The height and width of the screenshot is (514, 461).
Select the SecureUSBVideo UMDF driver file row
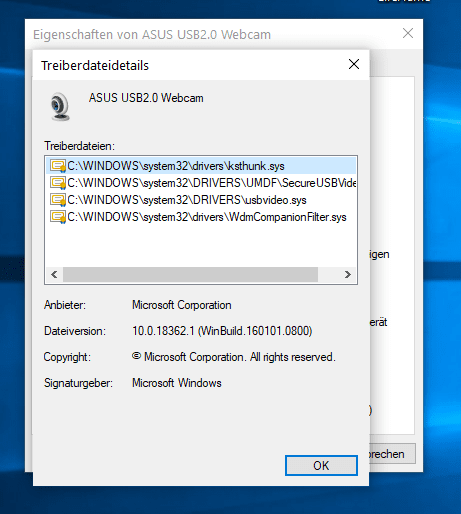click(201, 183)
